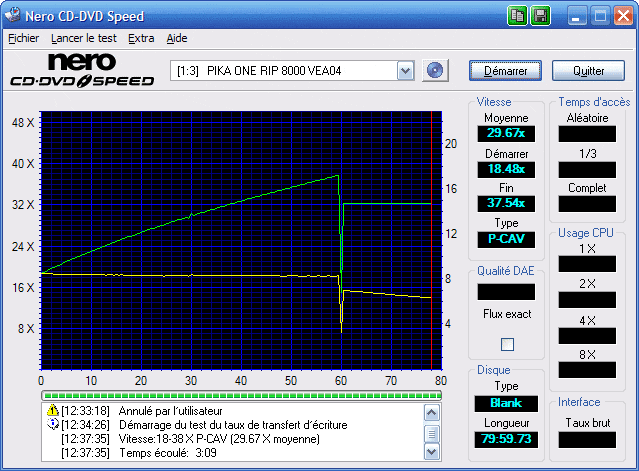This screenshot has width=639, height=471.
Task: Click the Nero app icon in title bar
Action: pyautogui.click(x=12, y=15)
